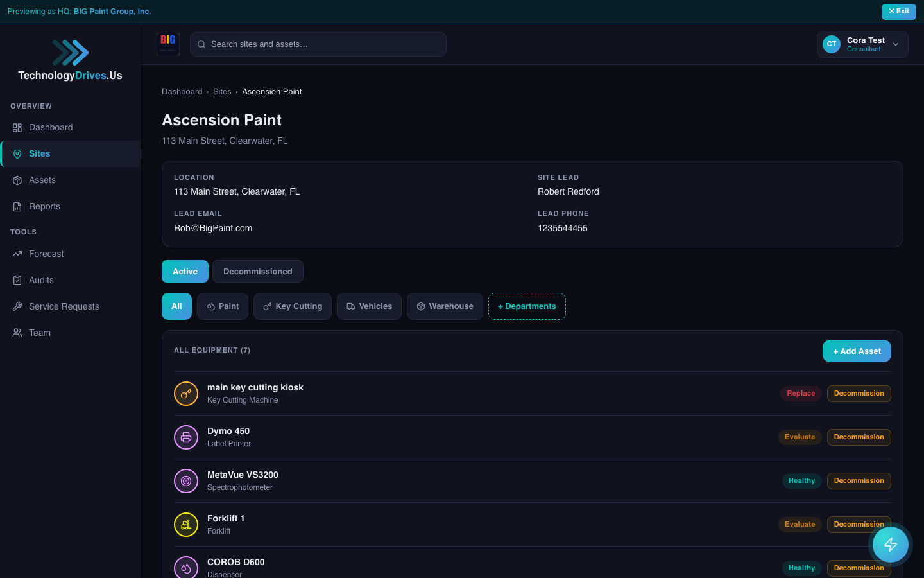Filter equipment by All departments
This screenshot has height=578, width=924.
click(176, 306)
